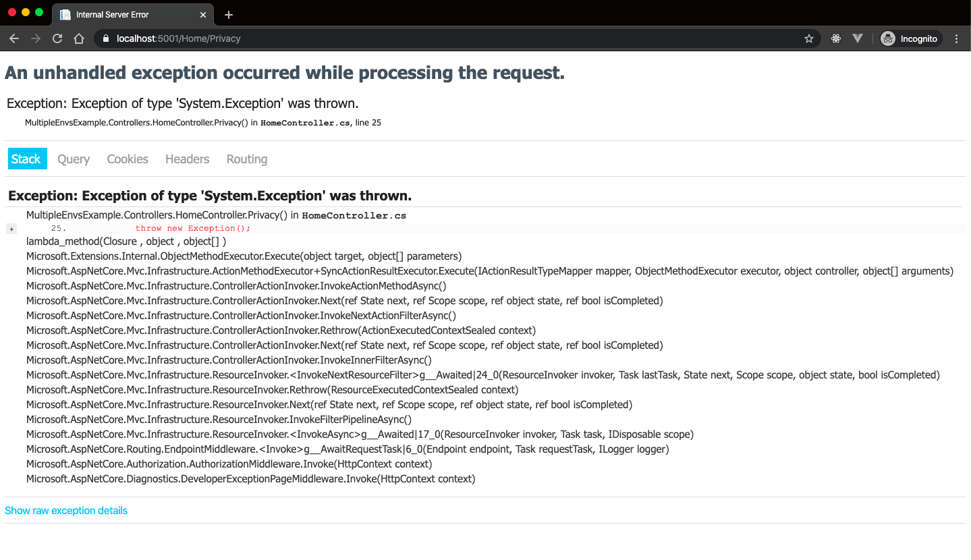Click the site info lock icon
This screenshot has width=971, height=560.
[105, 38]
